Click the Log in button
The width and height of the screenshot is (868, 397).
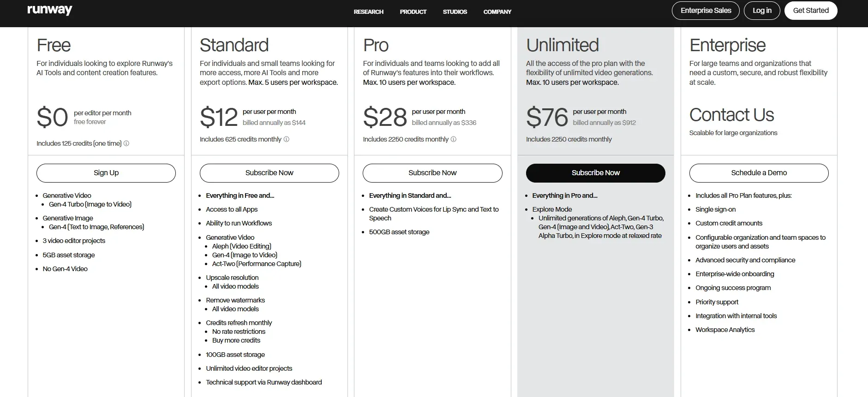pos(762,10)
